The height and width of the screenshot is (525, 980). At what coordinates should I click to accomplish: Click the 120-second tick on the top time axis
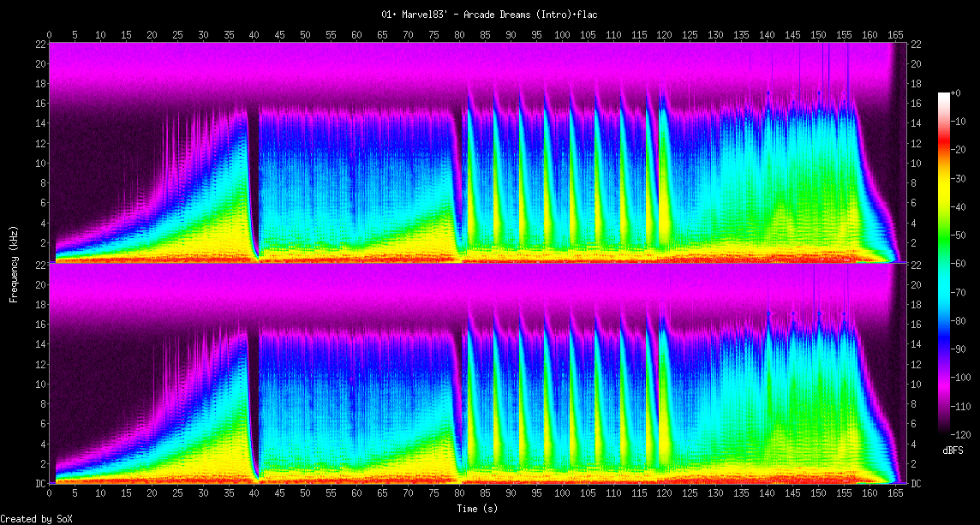click(664, 35)
